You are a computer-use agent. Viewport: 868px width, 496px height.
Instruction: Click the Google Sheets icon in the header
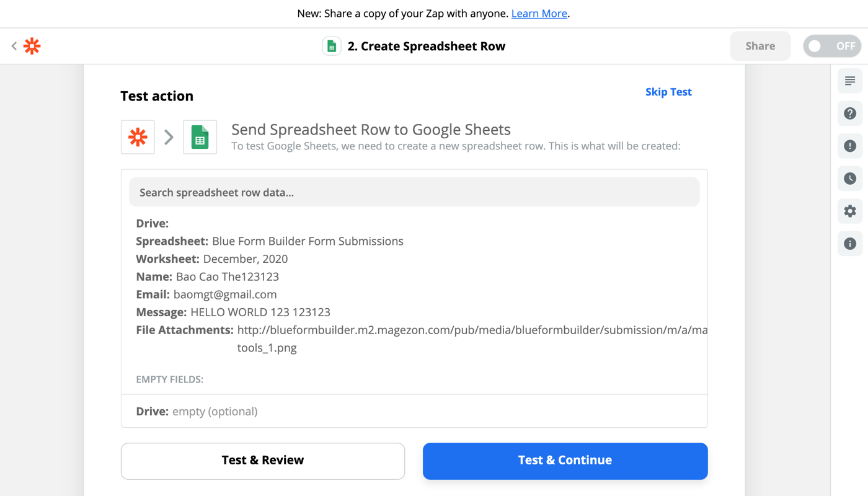point(331,45)
